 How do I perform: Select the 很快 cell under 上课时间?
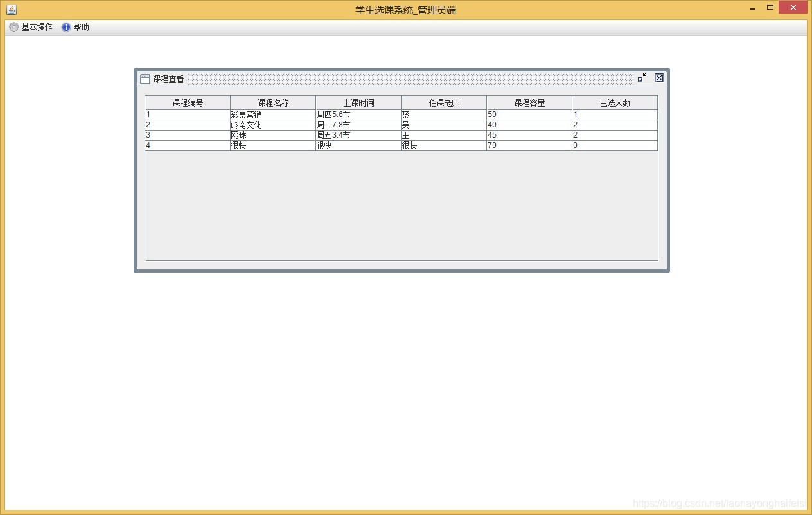tap(358, 145)
